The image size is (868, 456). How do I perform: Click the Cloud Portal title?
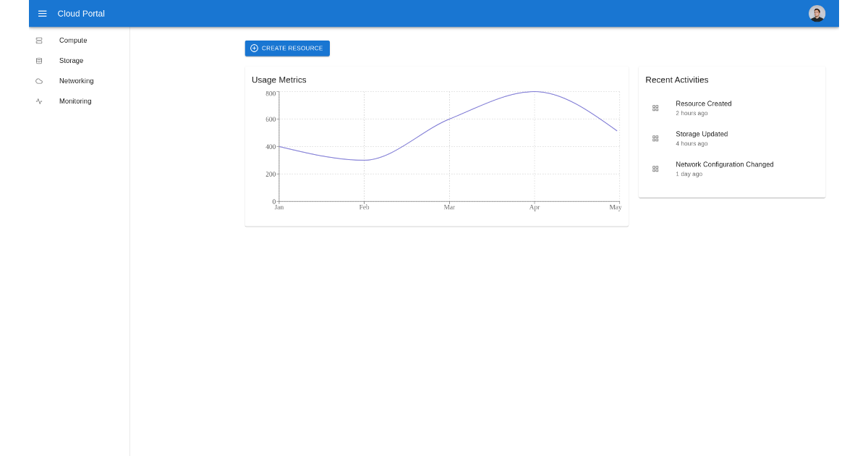80,13
